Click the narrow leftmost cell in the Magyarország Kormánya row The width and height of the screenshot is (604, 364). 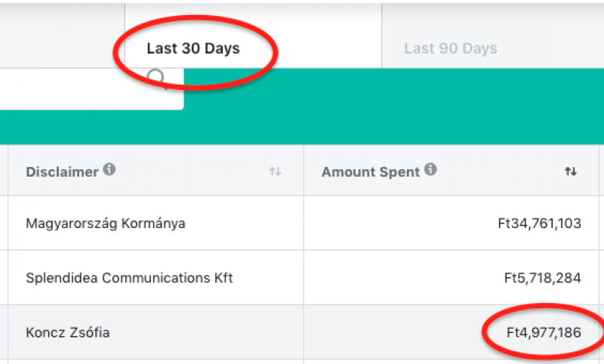pos(4,223)
